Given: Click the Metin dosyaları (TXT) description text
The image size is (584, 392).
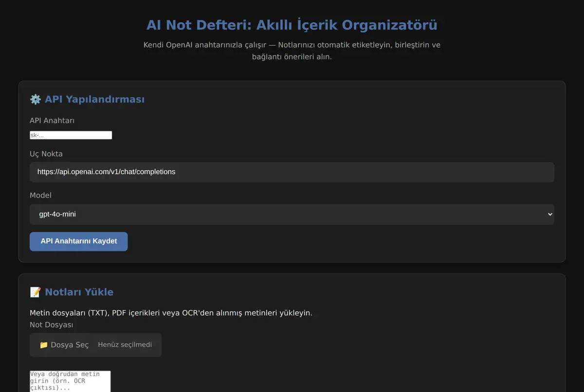Looking at the screenshot, I should click(x=171, y=313).
